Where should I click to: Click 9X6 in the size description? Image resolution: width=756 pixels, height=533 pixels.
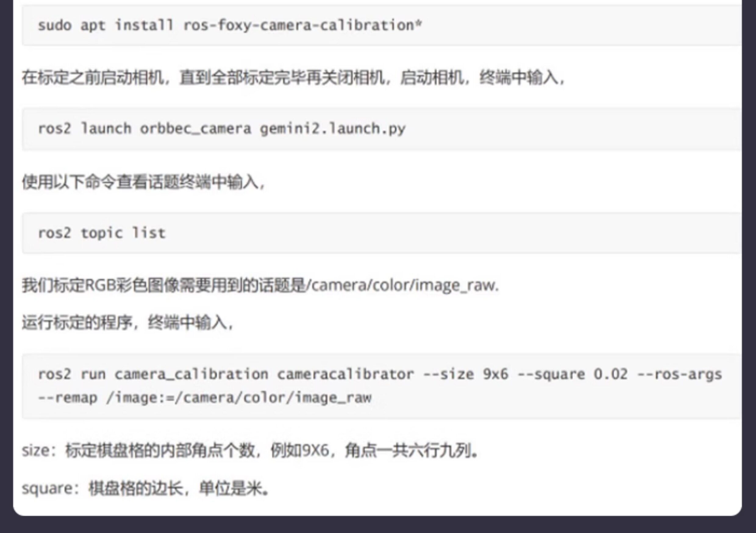coord(316,451)
